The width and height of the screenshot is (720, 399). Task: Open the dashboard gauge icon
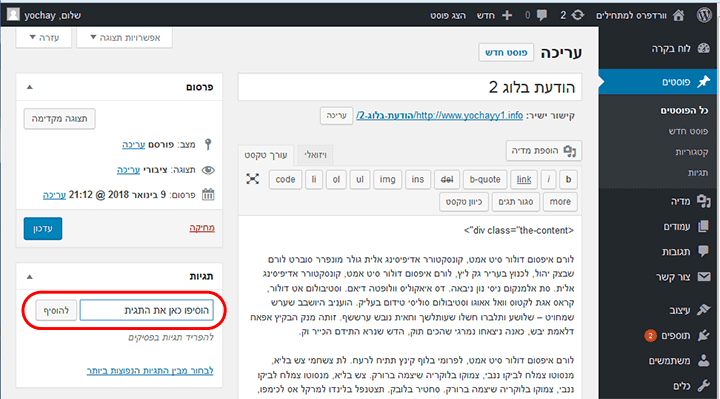click(703, 49)
